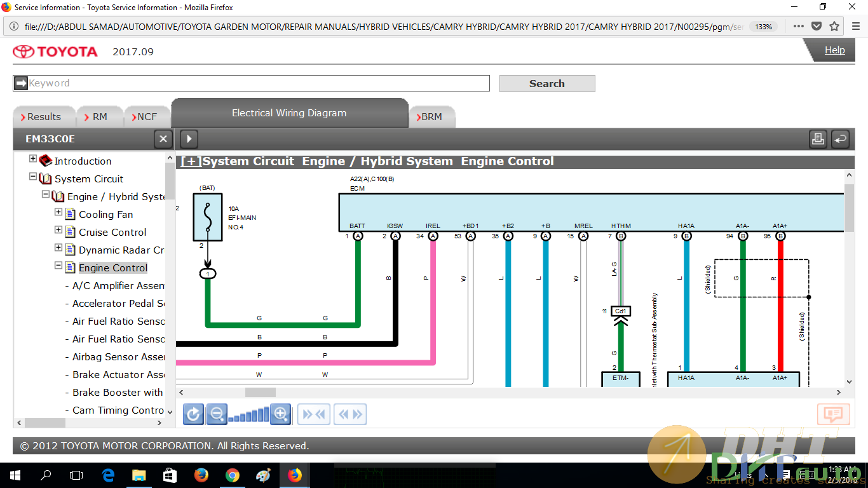The image size is (868, 488).
Task: Collapse the System Circuit node
Action: pos(33,177)
